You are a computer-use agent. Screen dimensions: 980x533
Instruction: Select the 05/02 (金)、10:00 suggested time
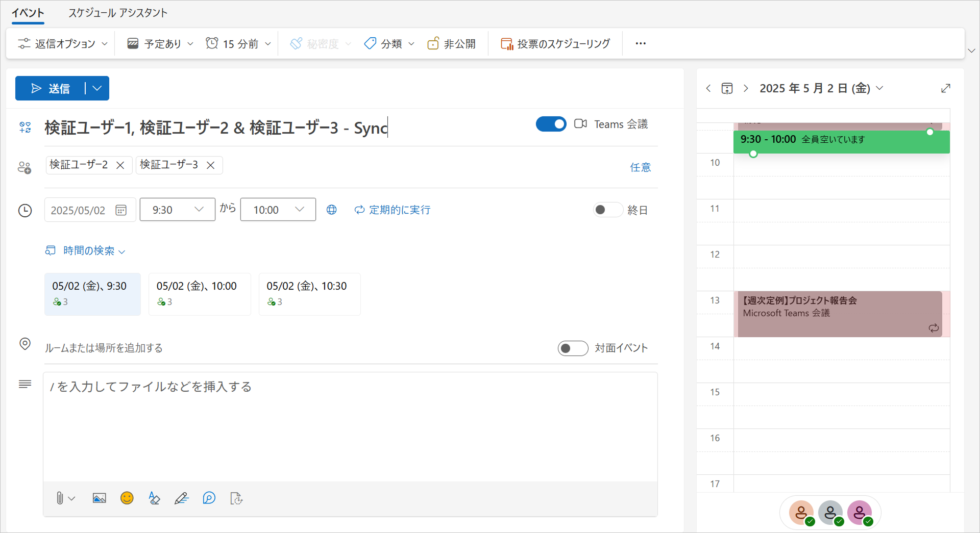tap(199, 294)
